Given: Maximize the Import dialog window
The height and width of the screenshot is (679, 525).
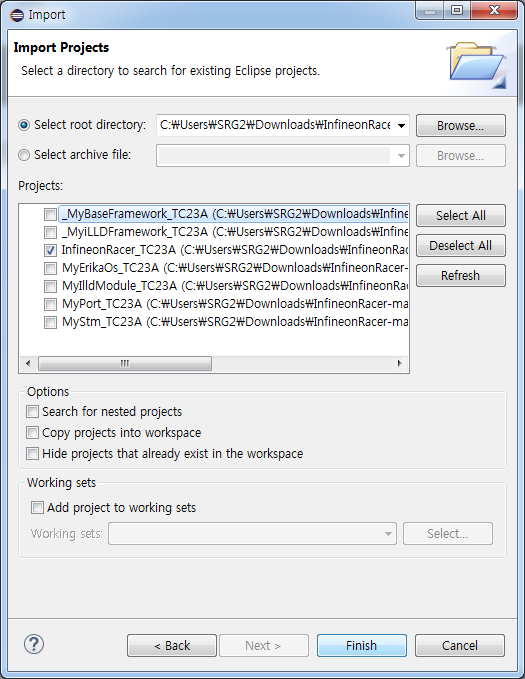Looking at the screenshot, I should [x=457, y=10].
